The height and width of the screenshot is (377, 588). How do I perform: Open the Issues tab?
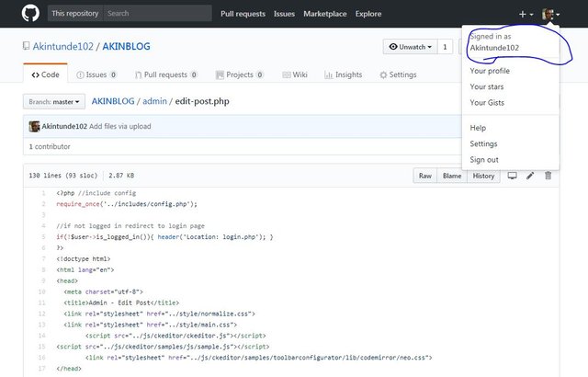(96, 74)
